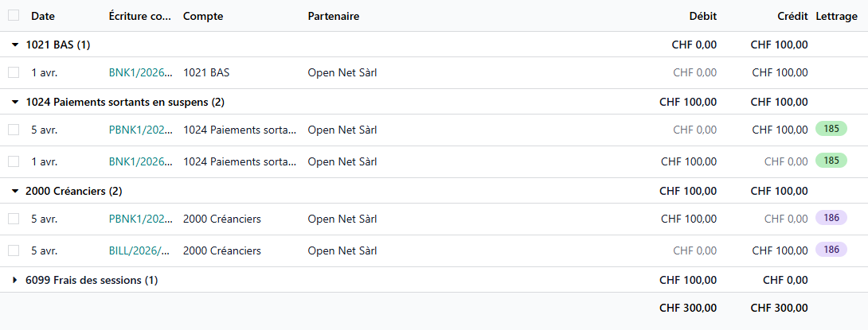Tick the select-all checkbox in the header
Image resolution: width=868 pixels, height=330 pixels.
coord(14,15)
